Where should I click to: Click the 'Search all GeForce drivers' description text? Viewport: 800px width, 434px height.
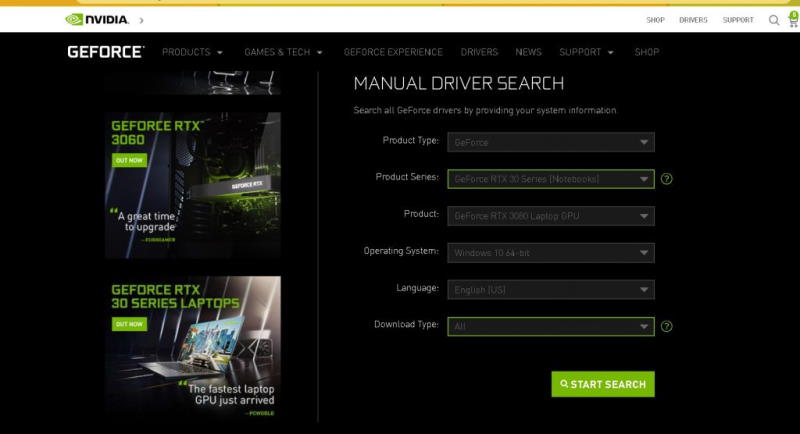coord(485,110)
